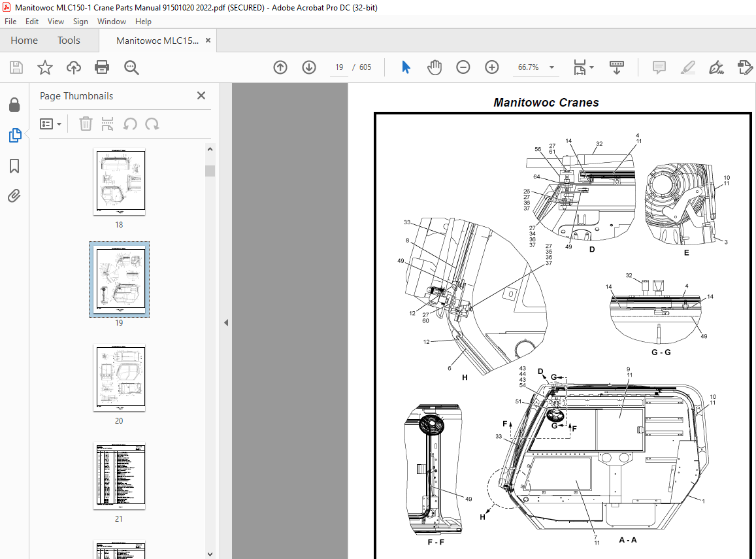Add a sticky note comment
The image size is (756, 559).
(x=659, y=67)
